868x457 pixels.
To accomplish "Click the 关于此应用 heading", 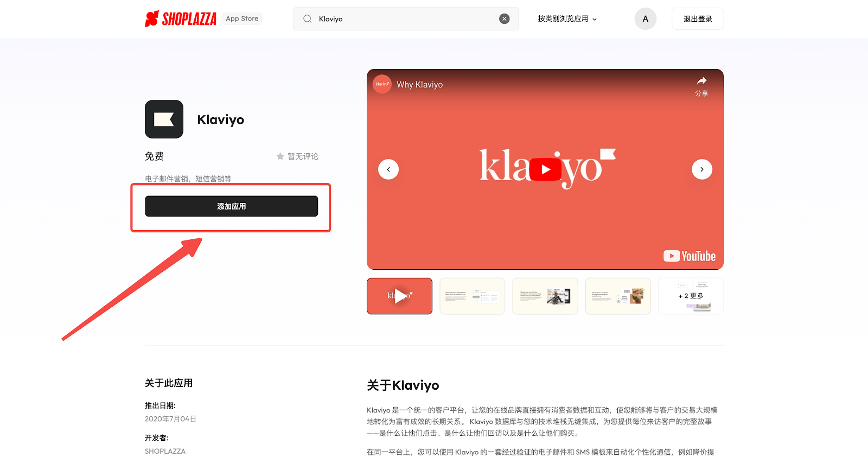I will point(169,383).
